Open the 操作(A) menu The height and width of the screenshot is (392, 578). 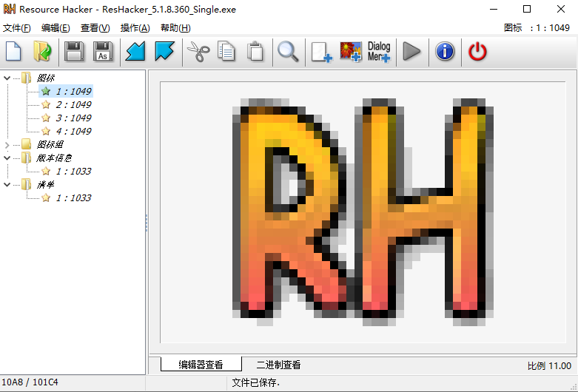135,28
